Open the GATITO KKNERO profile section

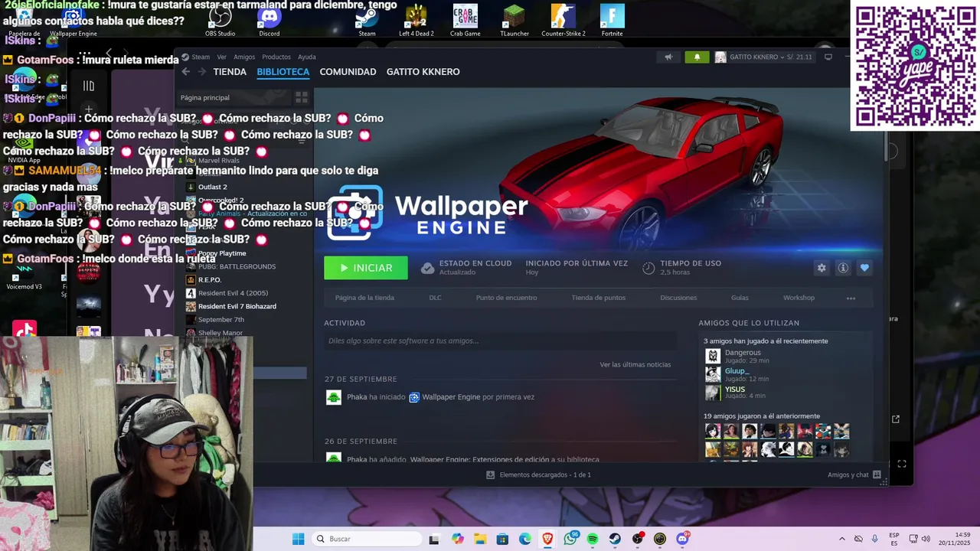[423, 72]
